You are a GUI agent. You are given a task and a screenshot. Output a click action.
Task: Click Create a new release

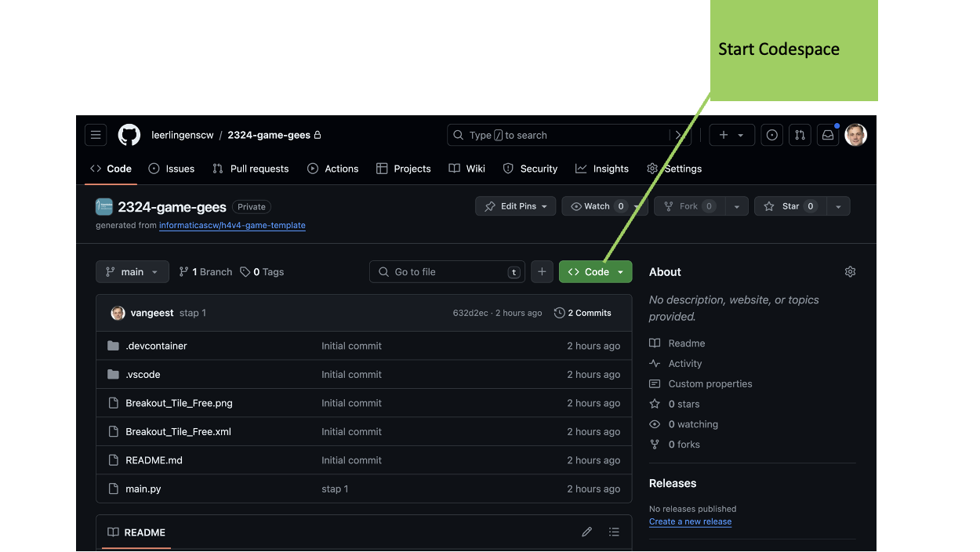(690, 521)
